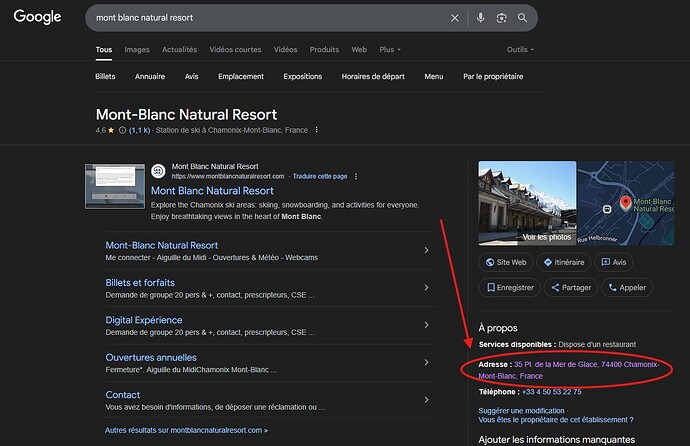Switch to the Actualités tab
The height and width of the screenshot is (446, 690).
(x=180, y=50)
